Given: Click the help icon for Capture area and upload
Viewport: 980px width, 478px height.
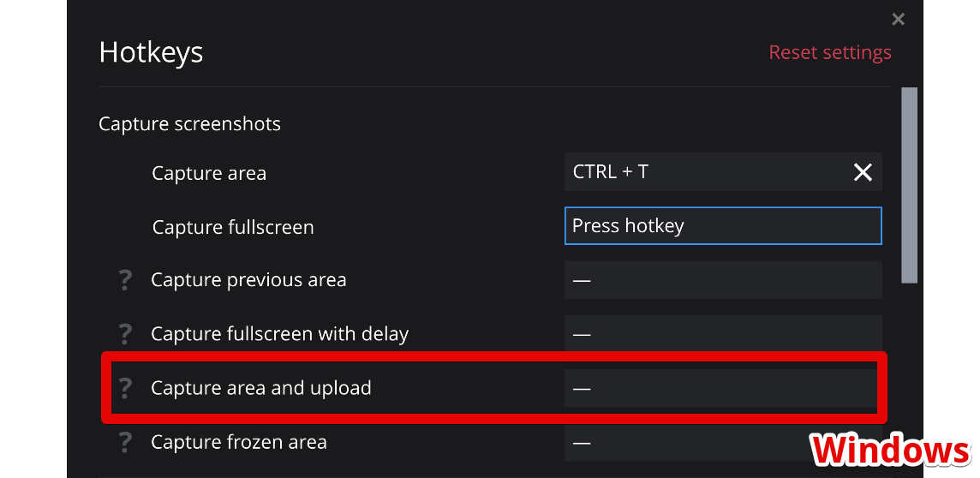Looking at the screenshot, I should tap(125, 388).
